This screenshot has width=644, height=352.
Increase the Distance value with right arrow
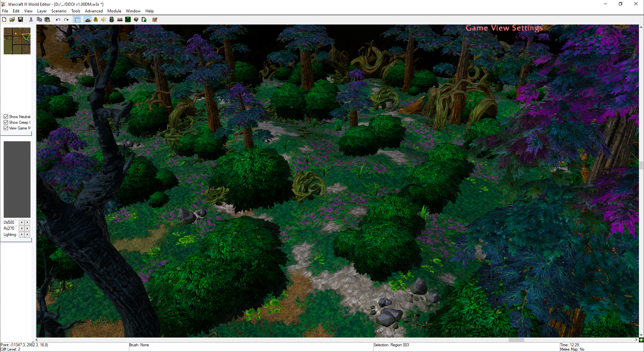(28, 222)
